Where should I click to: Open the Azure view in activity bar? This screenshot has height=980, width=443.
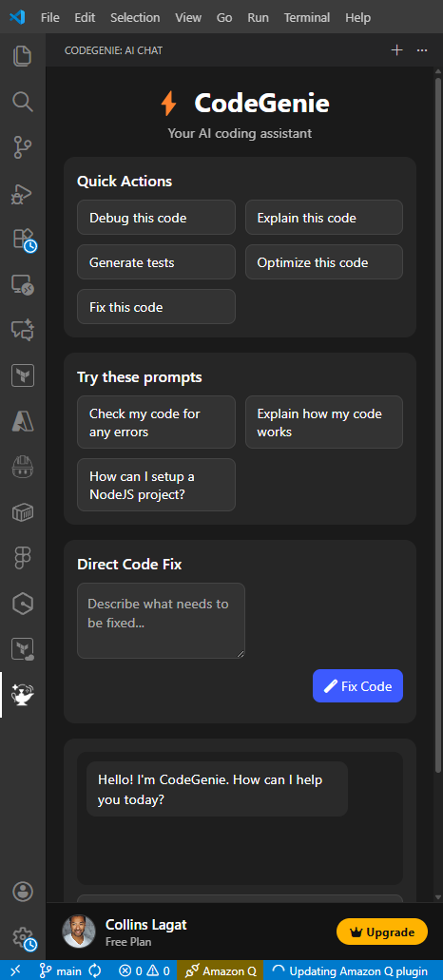(x=23, y=421)
